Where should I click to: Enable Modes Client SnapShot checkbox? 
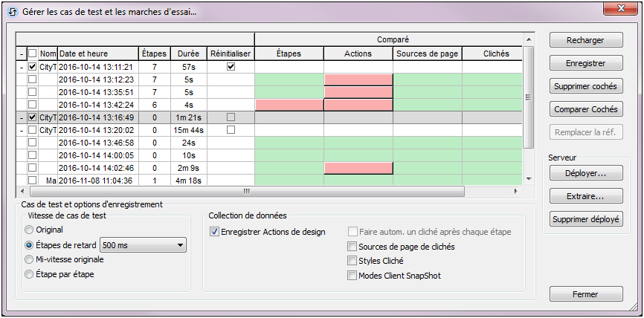tap(352, 276)
